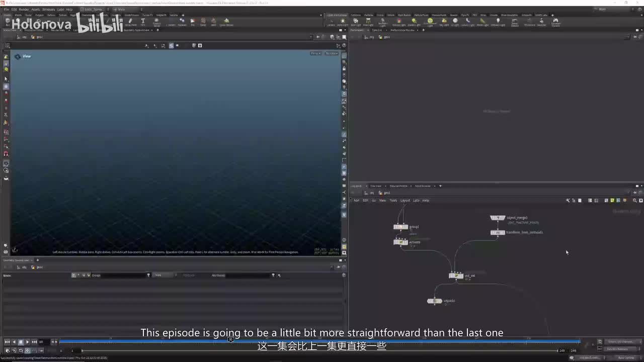Screen dimensions: 644x362
Task: Switch to the Pyro FX shelf tab
Action: tap(465, 15)
